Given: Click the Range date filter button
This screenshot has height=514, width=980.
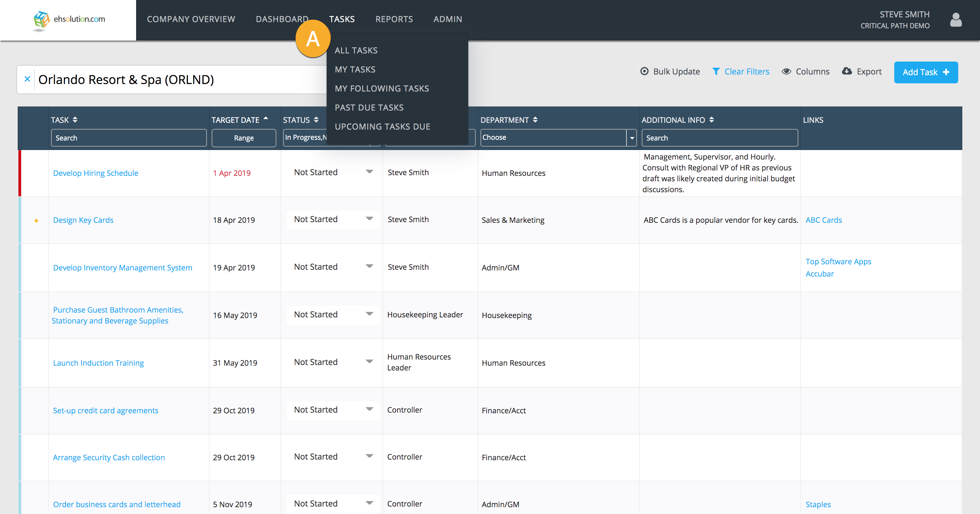Looking at the screenshot, I should click(x=244, y=138).
